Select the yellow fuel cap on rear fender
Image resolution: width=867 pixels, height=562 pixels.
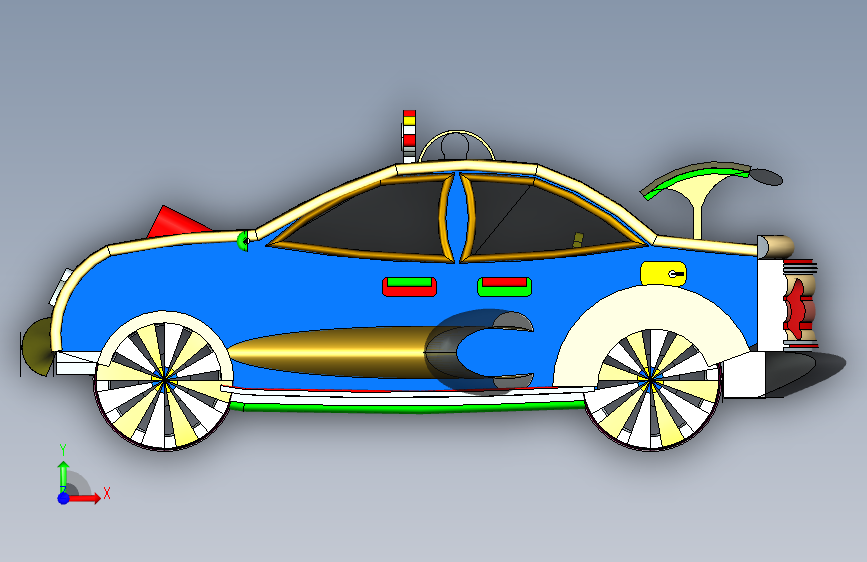(x=664, y=274)
